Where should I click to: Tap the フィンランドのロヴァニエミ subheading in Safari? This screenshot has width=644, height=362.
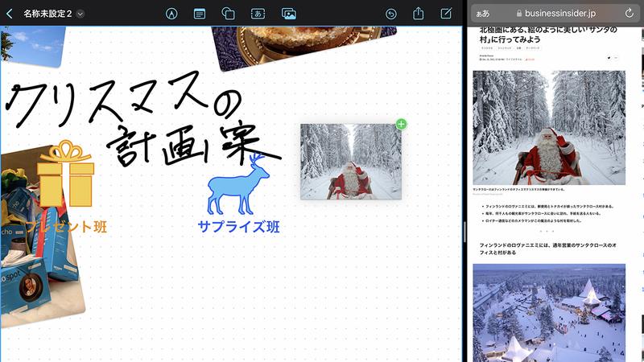pyautogui.click(x=548, y=249)
